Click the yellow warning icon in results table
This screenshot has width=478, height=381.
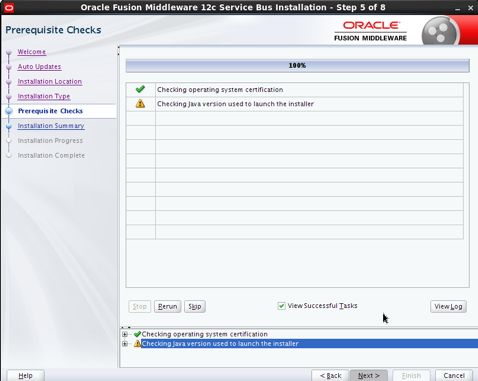tap(140, 104)
